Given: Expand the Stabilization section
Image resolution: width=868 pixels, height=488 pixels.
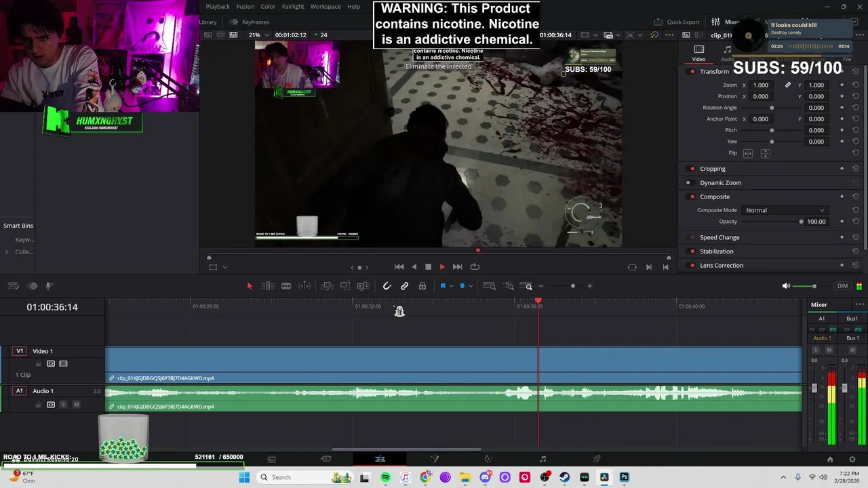Looking at the screenshot, I should tap(717, 251).
